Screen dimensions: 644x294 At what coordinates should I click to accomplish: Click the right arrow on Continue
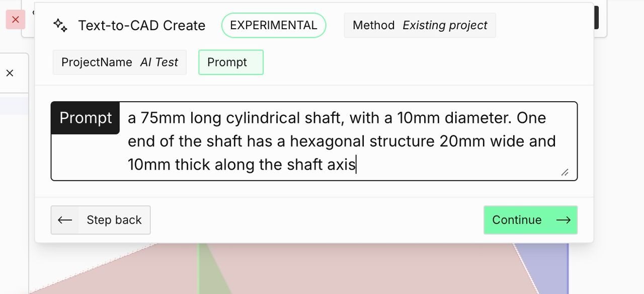(x=563, y=220)
